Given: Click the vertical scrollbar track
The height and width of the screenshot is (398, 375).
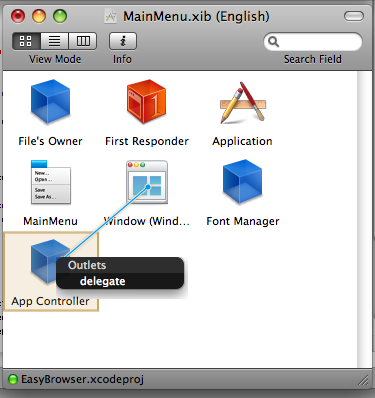Looking at the screenshot, I should [x=365, y=219].
